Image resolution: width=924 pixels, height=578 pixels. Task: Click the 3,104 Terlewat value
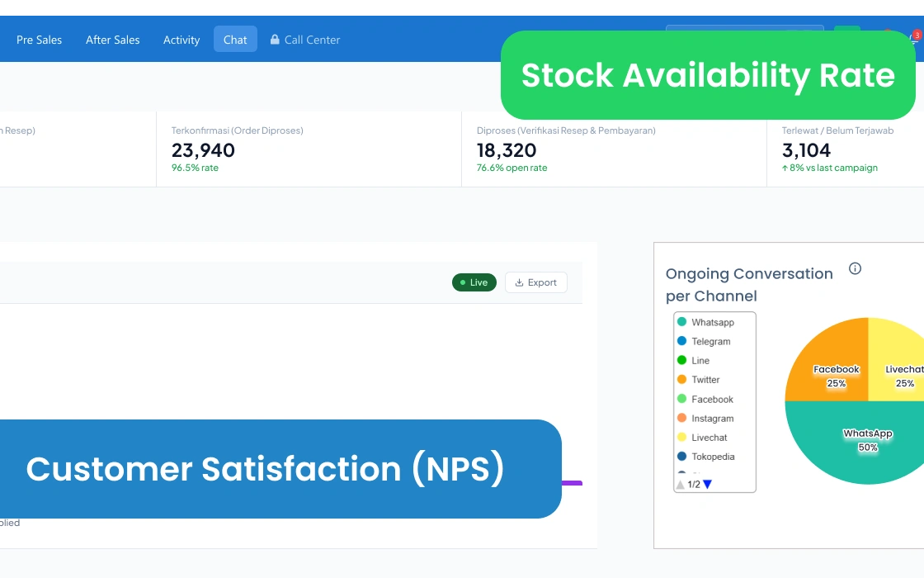tap(806, 150)
